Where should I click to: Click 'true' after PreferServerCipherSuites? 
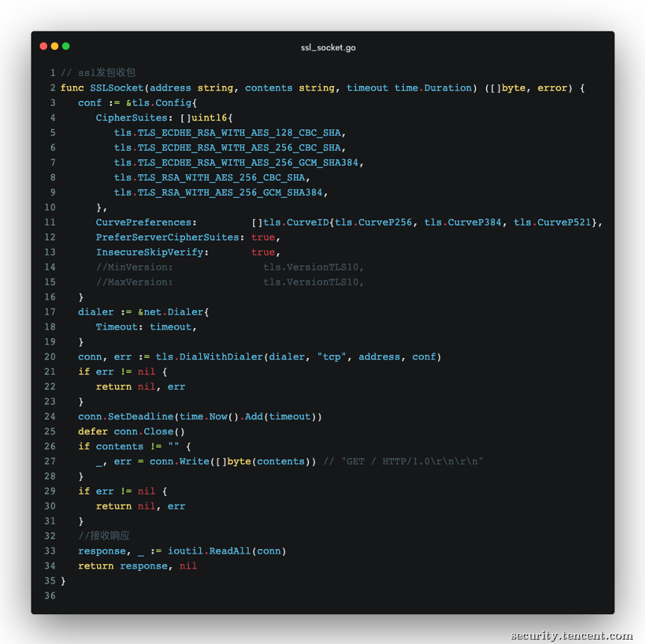(264, 237)
